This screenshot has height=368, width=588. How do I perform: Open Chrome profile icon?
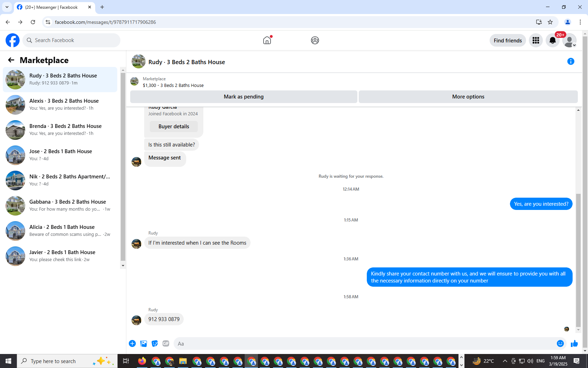tap(568, 22)
